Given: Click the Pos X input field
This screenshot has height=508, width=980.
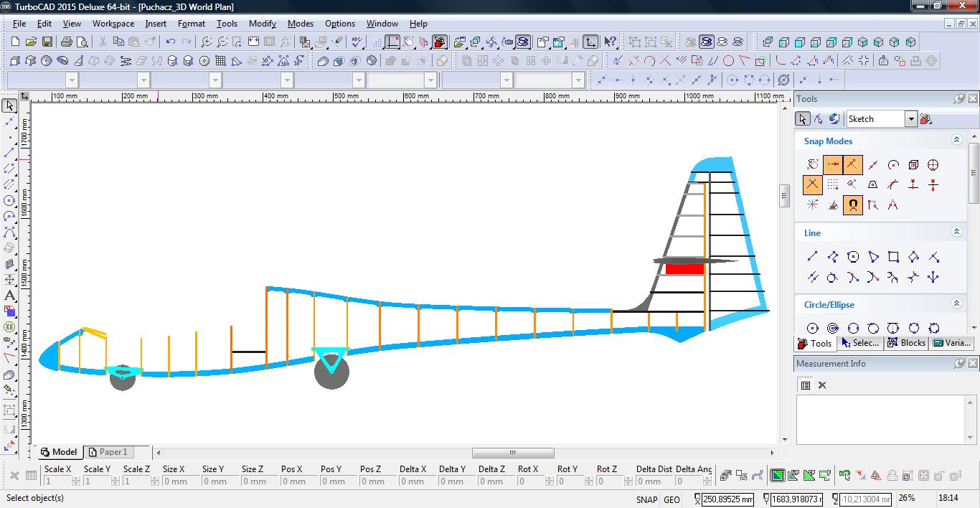Looking at the screenshot, I should pyautogui.click(x=293, y=481).
